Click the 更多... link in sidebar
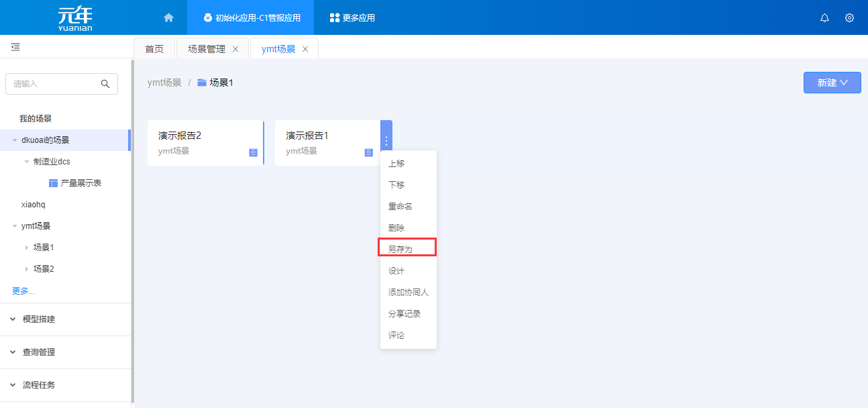Viewport: 868px width, 408px height. coord(23,291)
